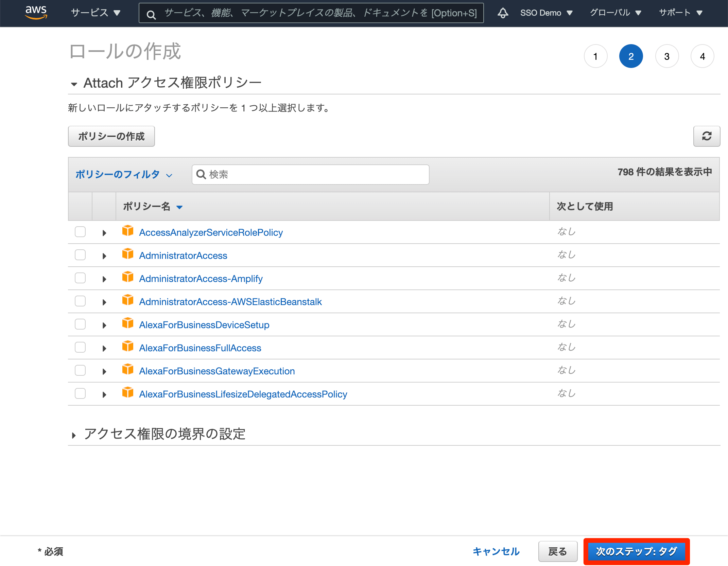The image size is (728, 566).
Task: Open the SSO Demo account menu
Action: [x=547, y=13]
